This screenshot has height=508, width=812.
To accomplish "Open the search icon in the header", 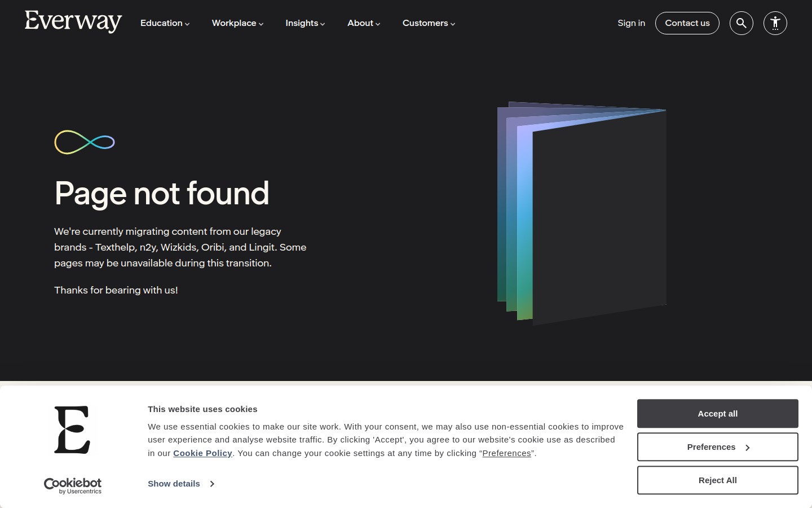I will point(742,23).
